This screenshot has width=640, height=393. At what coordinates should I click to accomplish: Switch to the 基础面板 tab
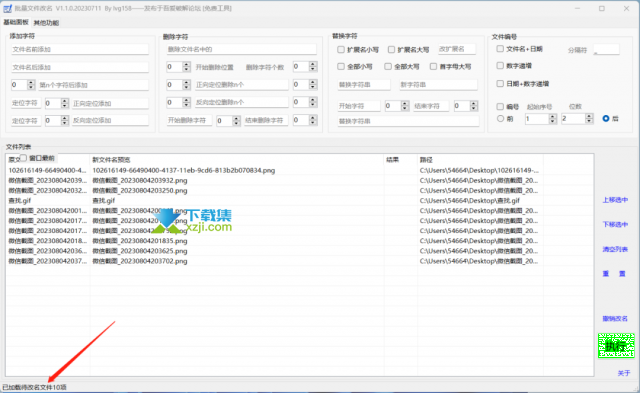click(16, 22)
